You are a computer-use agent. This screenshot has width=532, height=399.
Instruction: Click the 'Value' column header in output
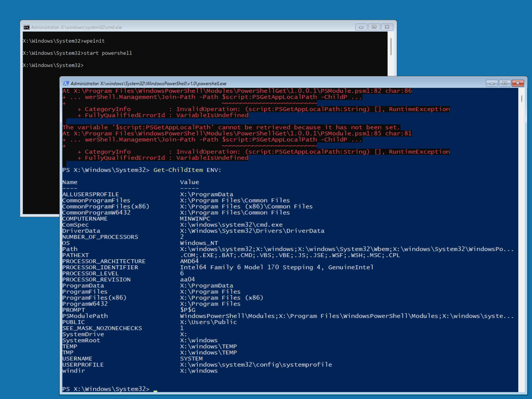pyautogui.click(x=189, y=182)
